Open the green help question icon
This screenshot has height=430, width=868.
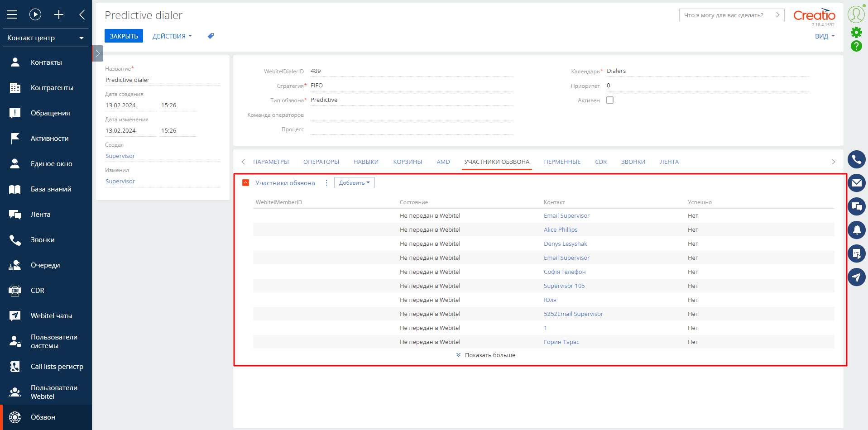pyautogui.click(x=856, y=46)
